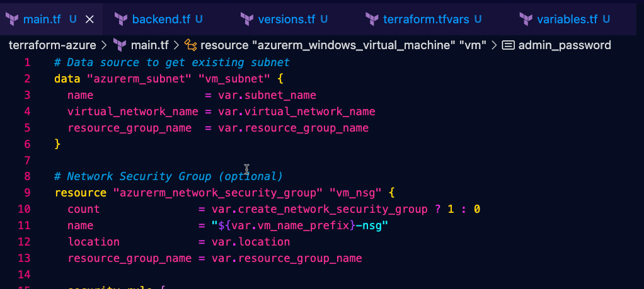Click the count attribute on line 10
This screenshot has width=644, height=289.
coord(83,210)
